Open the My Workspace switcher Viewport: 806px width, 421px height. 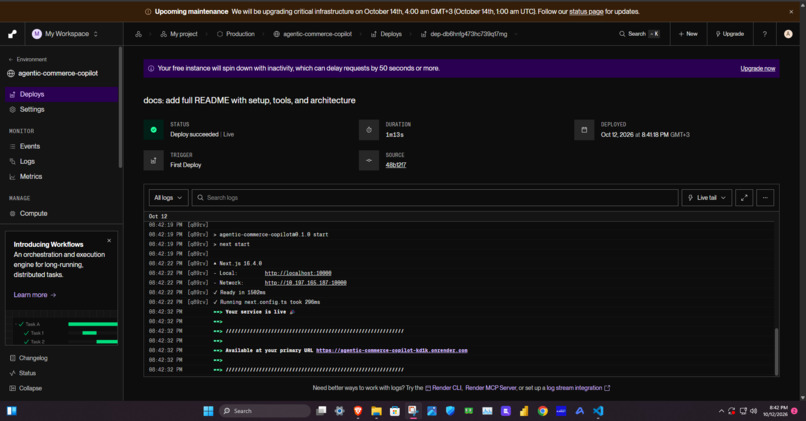click(65, 34)
